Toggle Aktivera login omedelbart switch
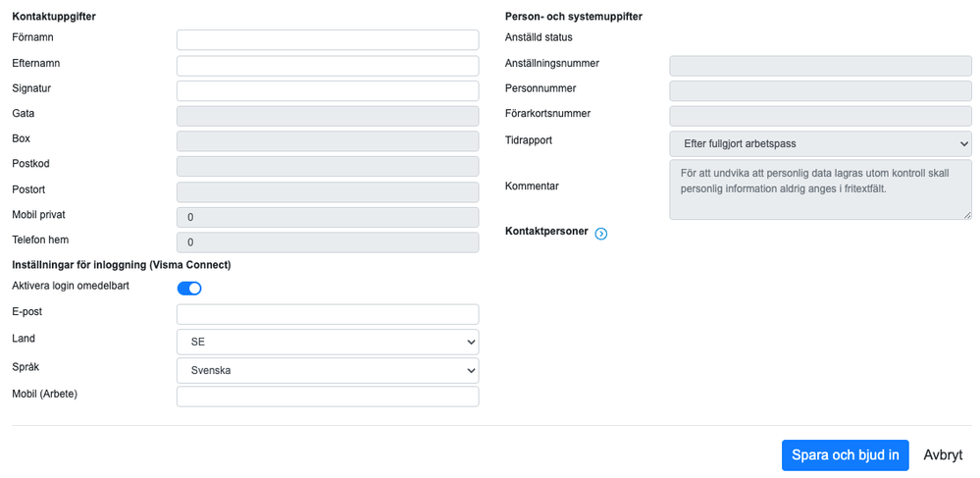Viewport: 980px width, 478px height. coord(189,288)
